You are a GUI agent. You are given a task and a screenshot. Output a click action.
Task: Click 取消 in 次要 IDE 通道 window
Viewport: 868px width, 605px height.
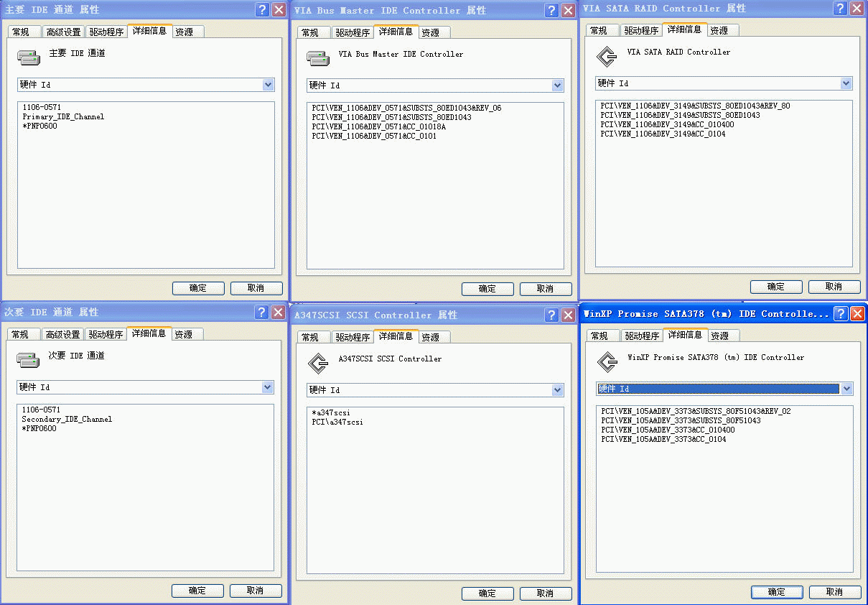(x=255, y=591)
